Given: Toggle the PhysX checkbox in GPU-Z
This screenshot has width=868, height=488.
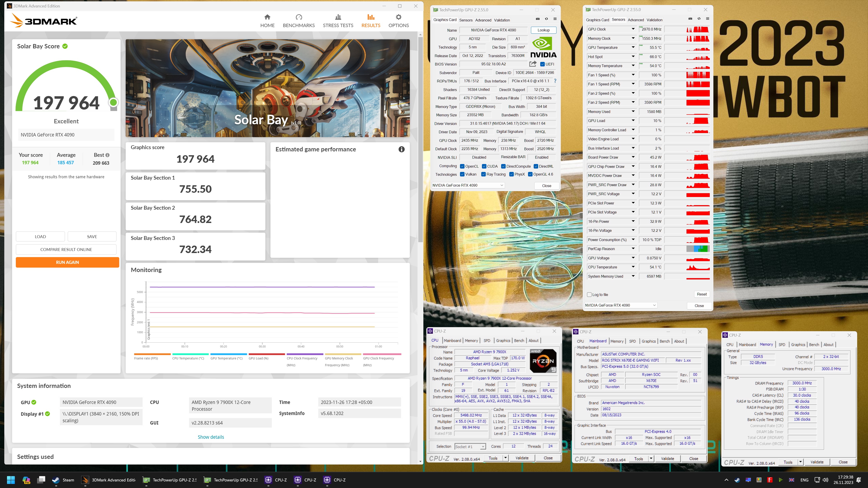Looking at the screenshot, I should pos(512,174).
